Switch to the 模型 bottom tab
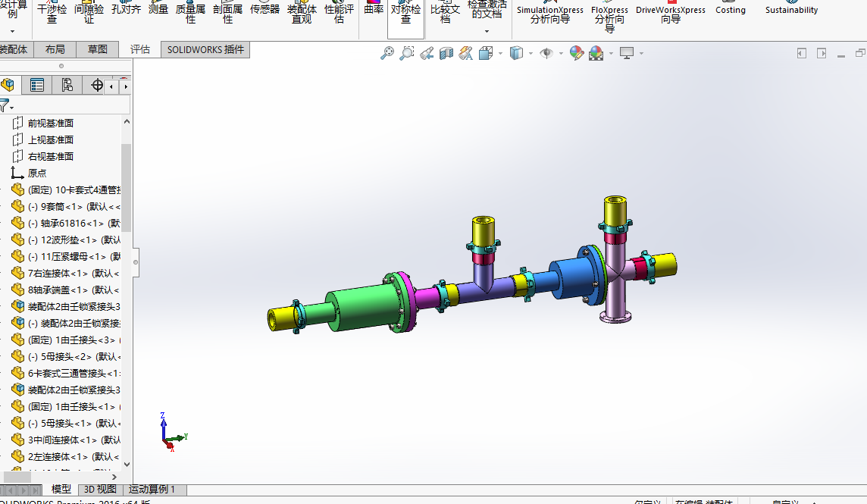 61,489
